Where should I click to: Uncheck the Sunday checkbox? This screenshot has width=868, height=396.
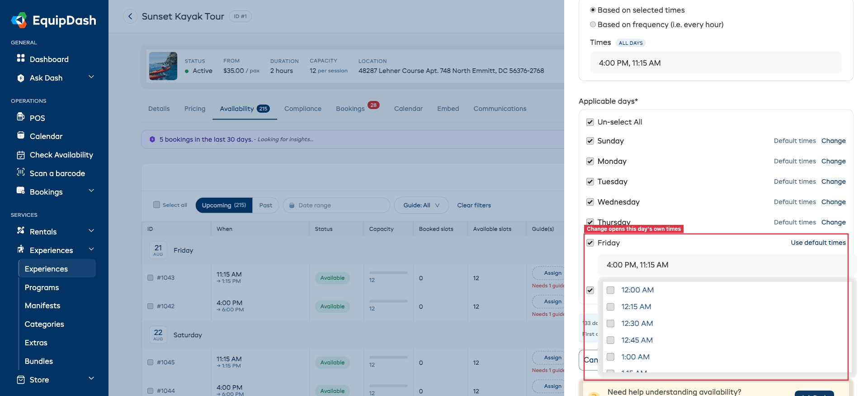[x=590, y=141]
